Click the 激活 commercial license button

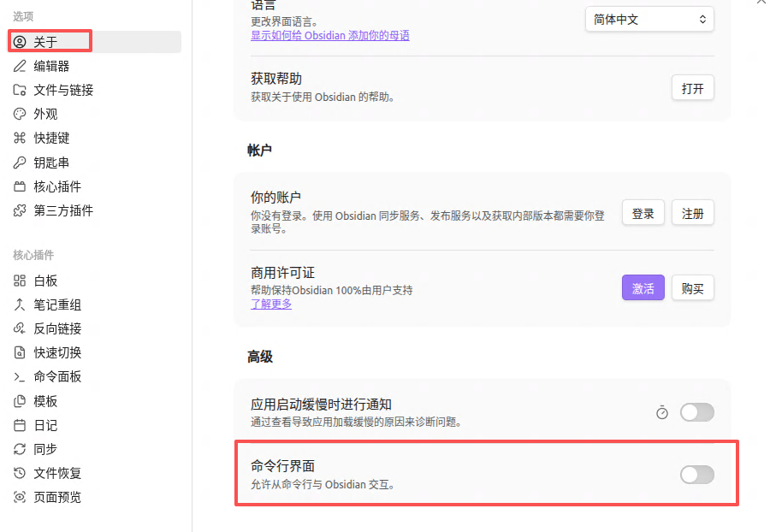tap(643, 287)
